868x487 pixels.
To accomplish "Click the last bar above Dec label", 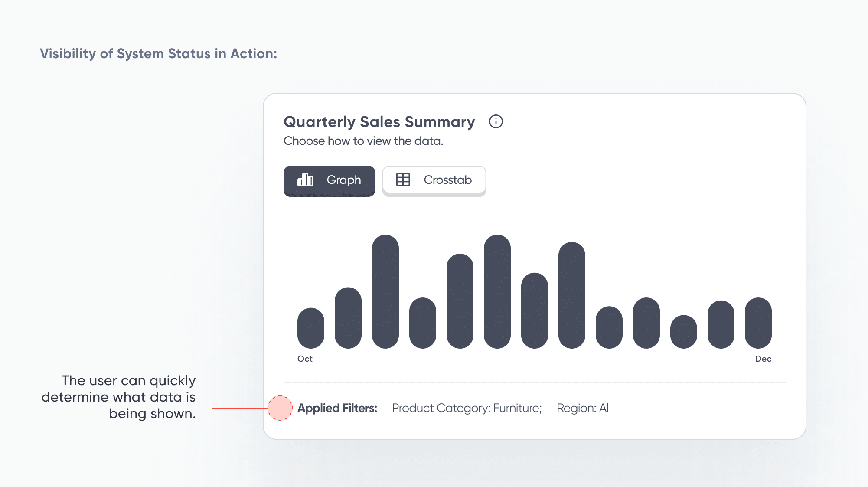I will tap(758, 323).
